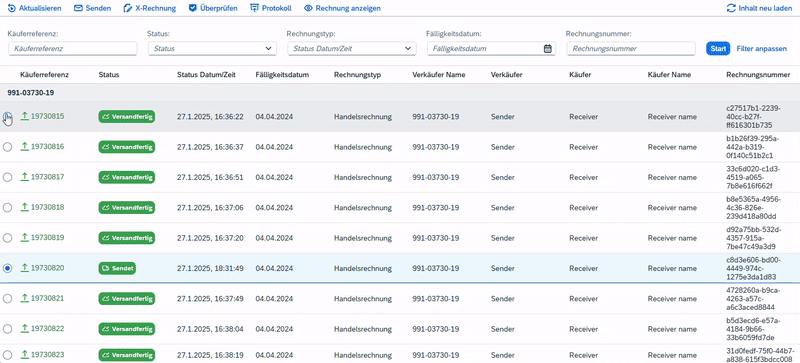Click Versandfertig status badge in row 19730815
The height and width of the screenshot is (363, 800).
(127, 116)
